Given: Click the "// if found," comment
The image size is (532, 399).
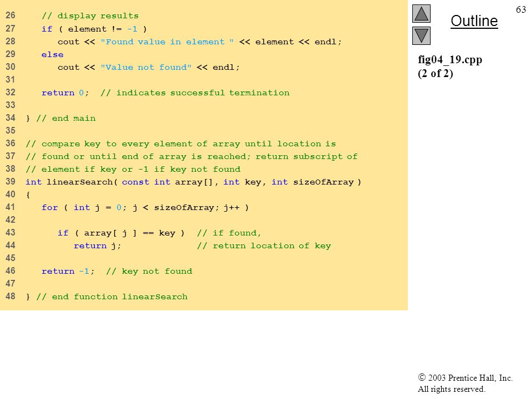Looking at the screenshot, I should point(229,233).
